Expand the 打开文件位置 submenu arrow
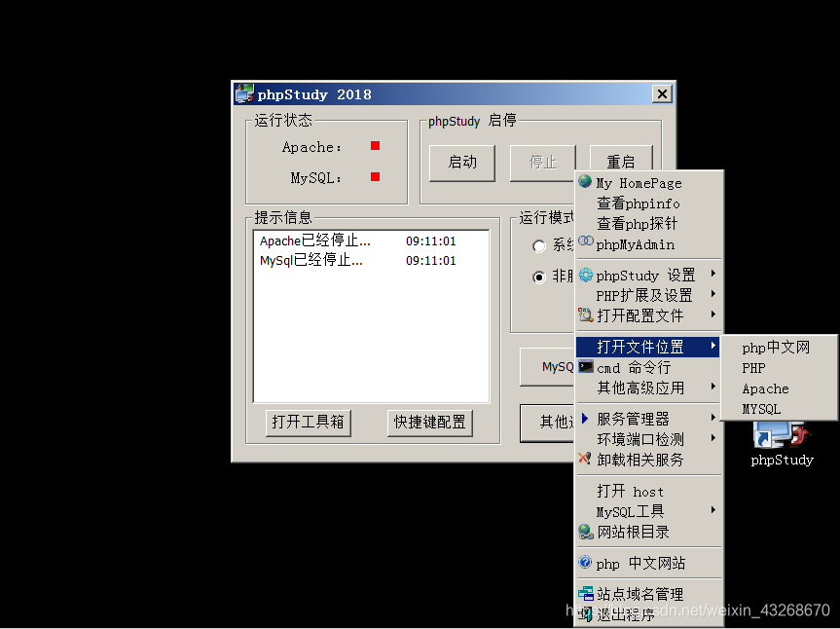 pyautogui.click(x=713, y=346)
